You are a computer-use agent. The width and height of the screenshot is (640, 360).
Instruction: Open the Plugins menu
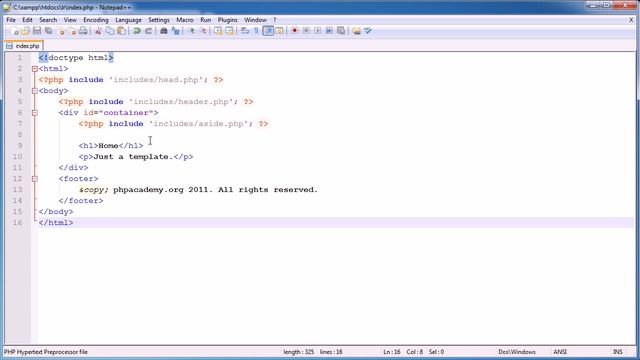227,20
